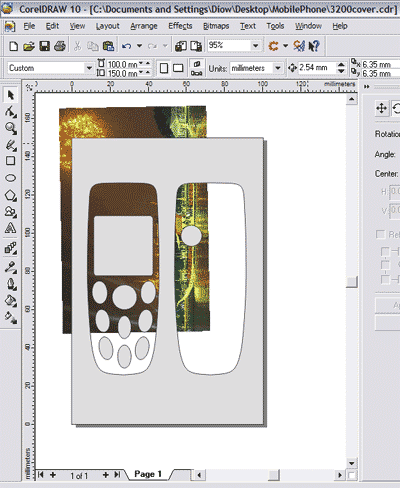Viewport: 400px width, 488px height.
Task: Click the Print icon
Action: [x=60, y=46]
